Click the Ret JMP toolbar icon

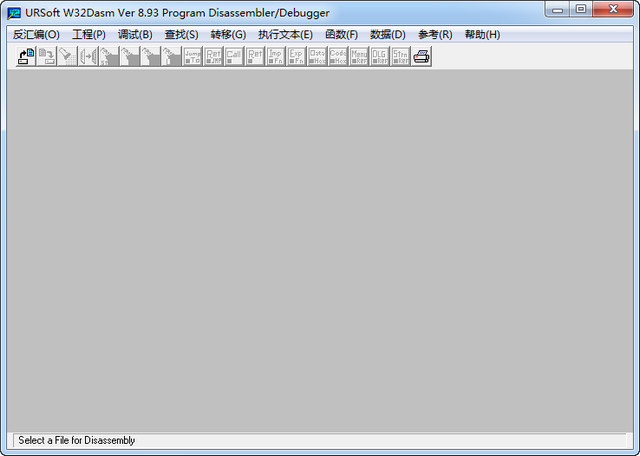coord(214,57)
